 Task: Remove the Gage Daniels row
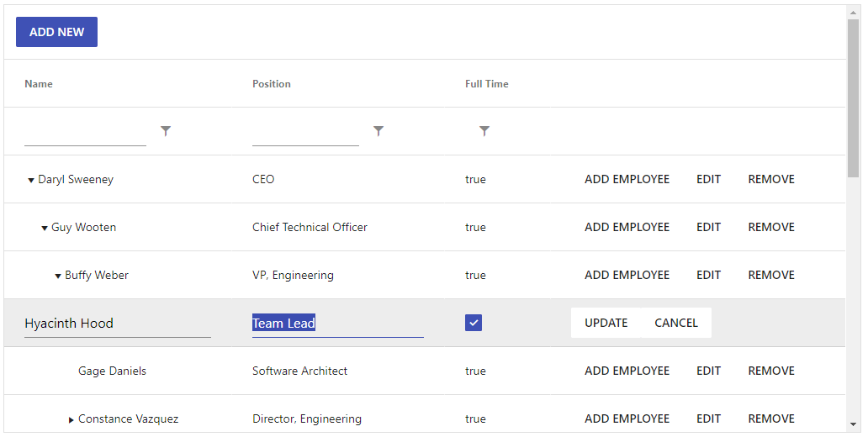point(771,371)
